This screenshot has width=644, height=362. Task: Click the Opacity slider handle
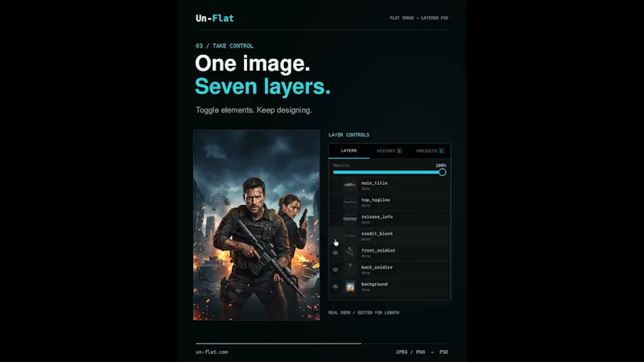point(442,172)
